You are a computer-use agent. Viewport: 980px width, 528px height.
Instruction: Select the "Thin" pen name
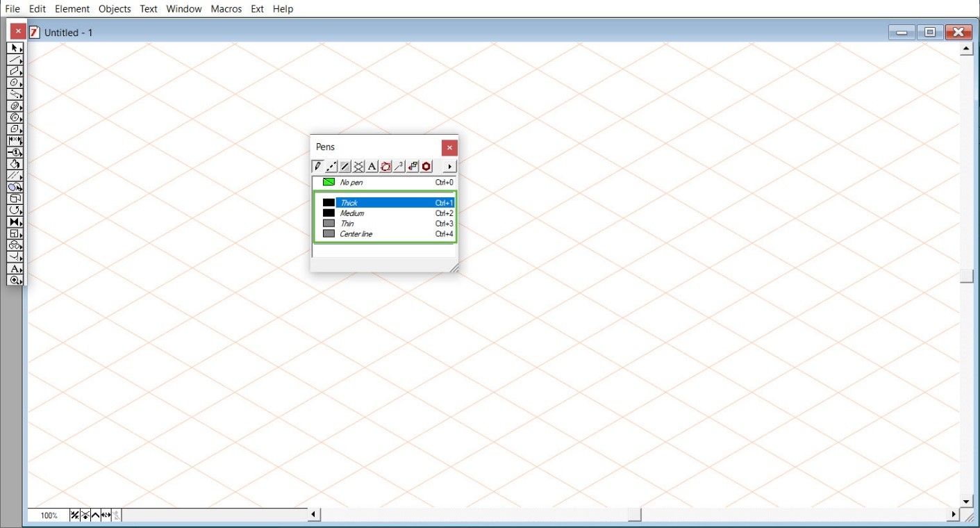pos(347,224)
